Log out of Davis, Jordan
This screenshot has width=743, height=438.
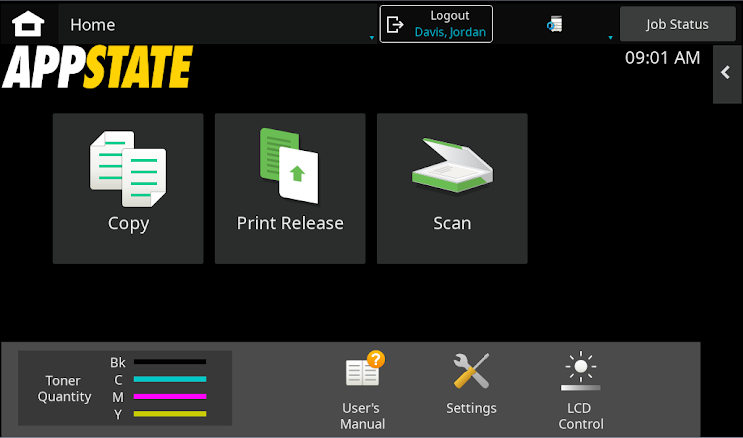pyautogui.click(x=436, y=24)
